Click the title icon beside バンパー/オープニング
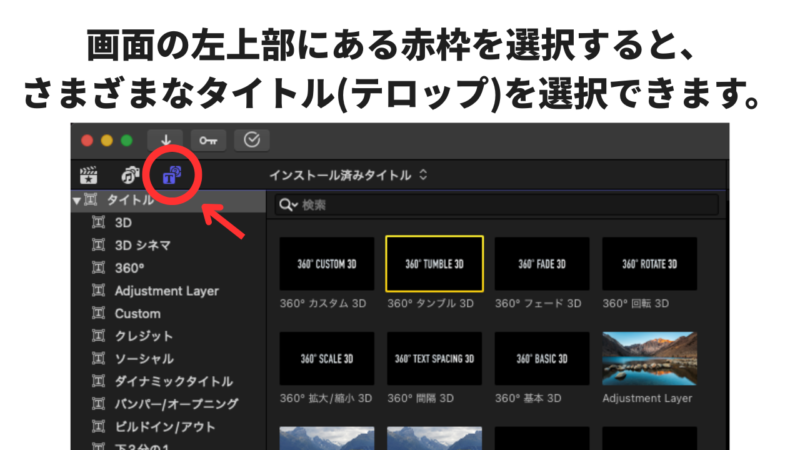Image resolution: width=800 pixels, height=450 pixels. click(98, 404)
